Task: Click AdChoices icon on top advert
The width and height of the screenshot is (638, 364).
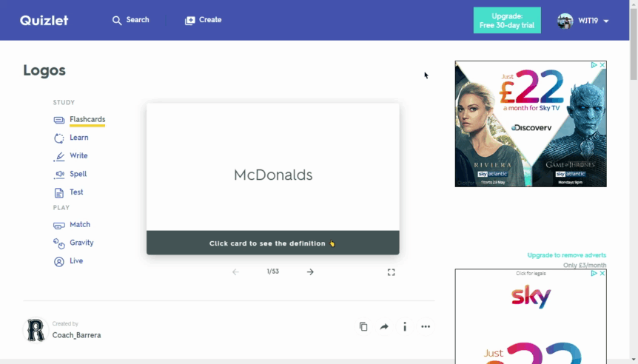Action: [x=594, y=65]
